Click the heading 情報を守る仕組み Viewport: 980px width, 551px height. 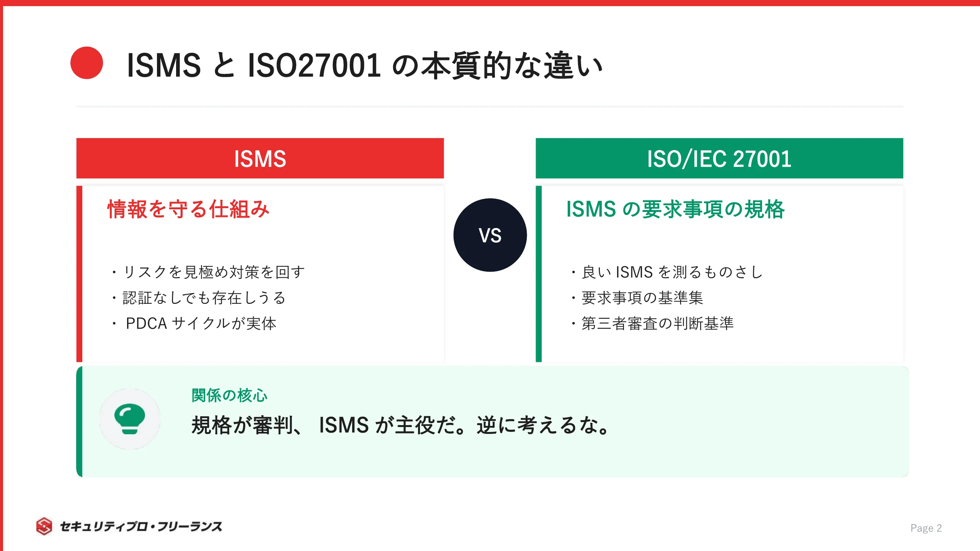point(188,209)
